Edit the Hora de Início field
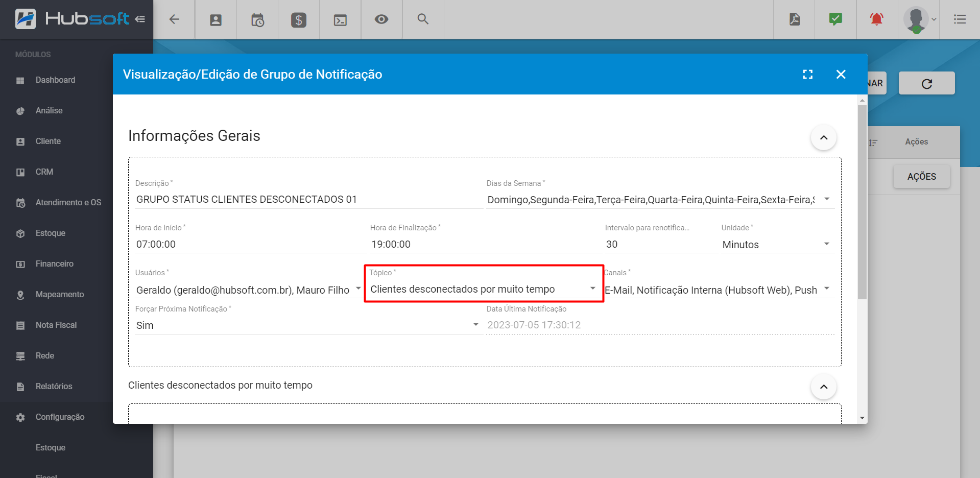 point(250,245)
